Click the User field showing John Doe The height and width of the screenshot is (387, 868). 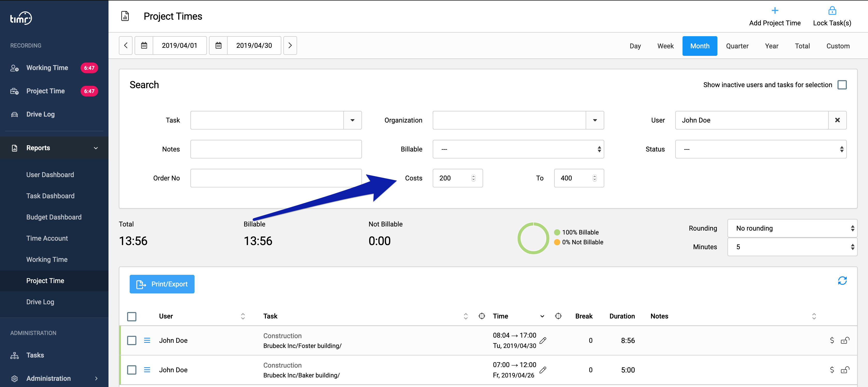pyautogui.click(x=752, y=120)
